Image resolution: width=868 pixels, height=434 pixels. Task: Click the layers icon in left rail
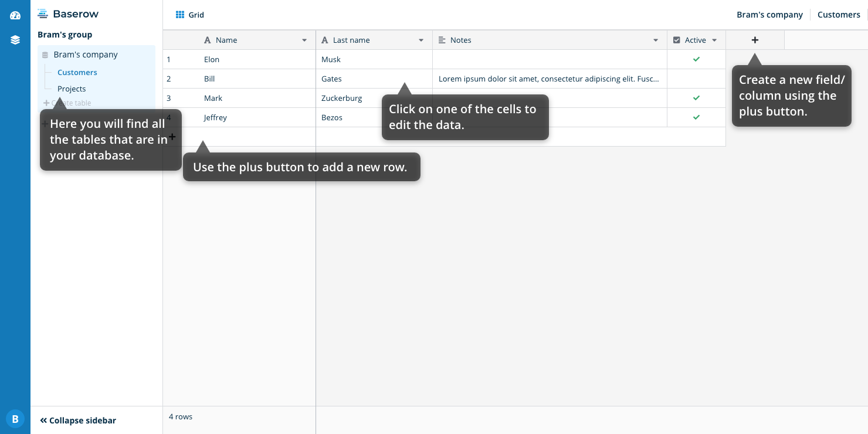[x=15, y=40]
